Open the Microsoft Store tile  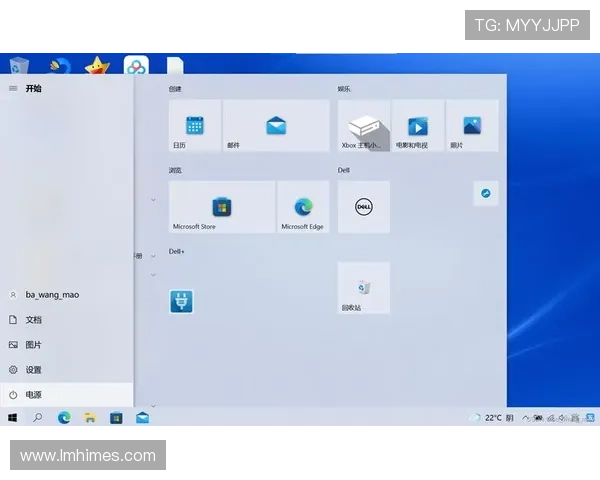tap(222, 207)
